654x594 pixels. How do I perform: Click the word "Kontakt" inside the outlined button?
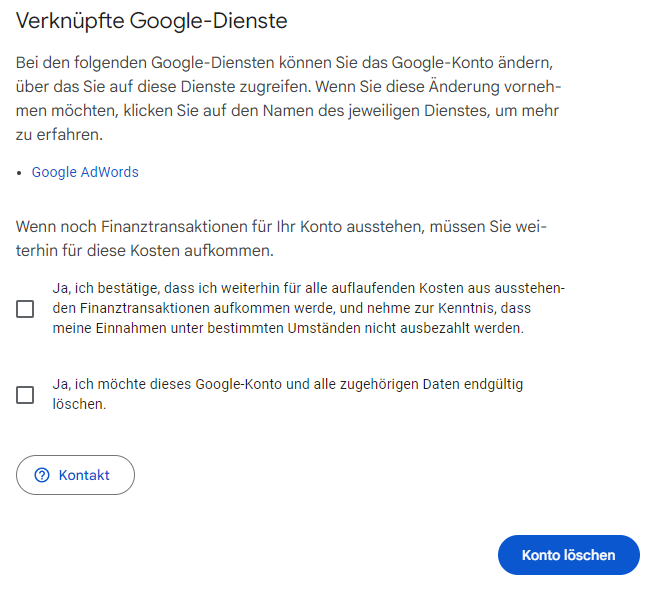pyautogui.click(x=84, y=475)
